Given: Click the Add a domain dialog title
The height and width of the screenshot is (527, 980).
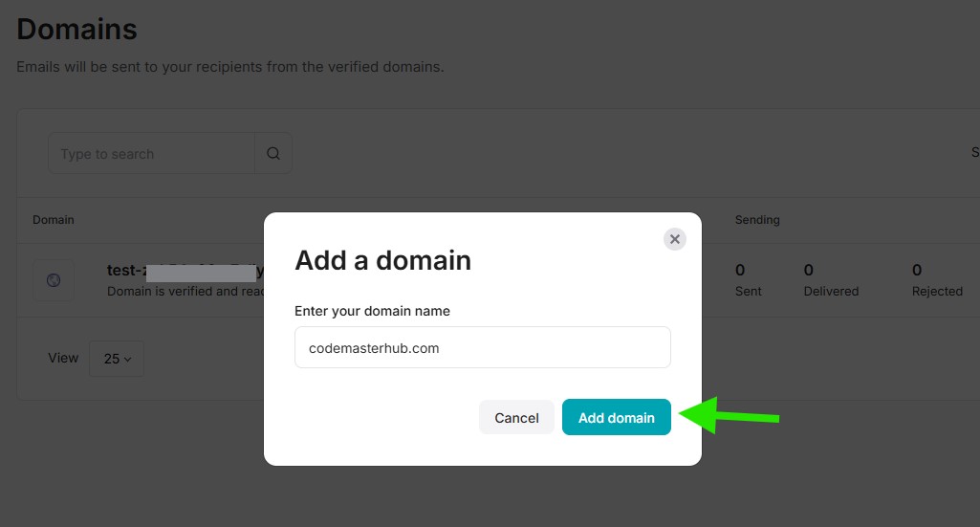Looking at the screenshot, I should (382, 260).
